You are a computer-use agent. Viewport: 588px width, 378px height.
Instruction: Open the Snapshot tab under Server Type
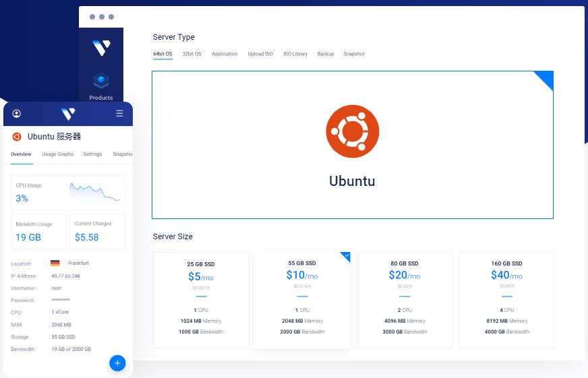coord(354,54)
